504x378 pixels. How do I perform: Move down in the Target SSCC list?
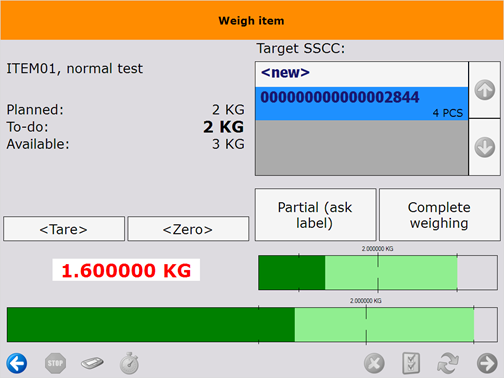[x=485, y=147]
